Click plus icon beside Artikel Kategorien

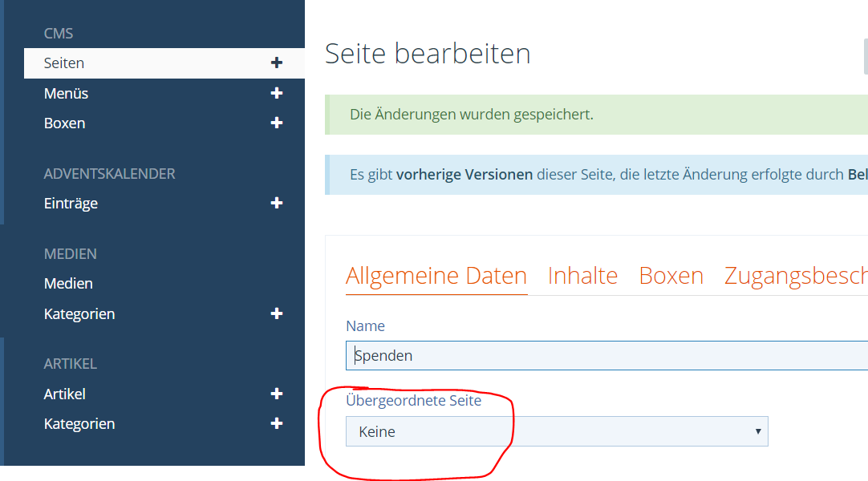tap(277, 424)
